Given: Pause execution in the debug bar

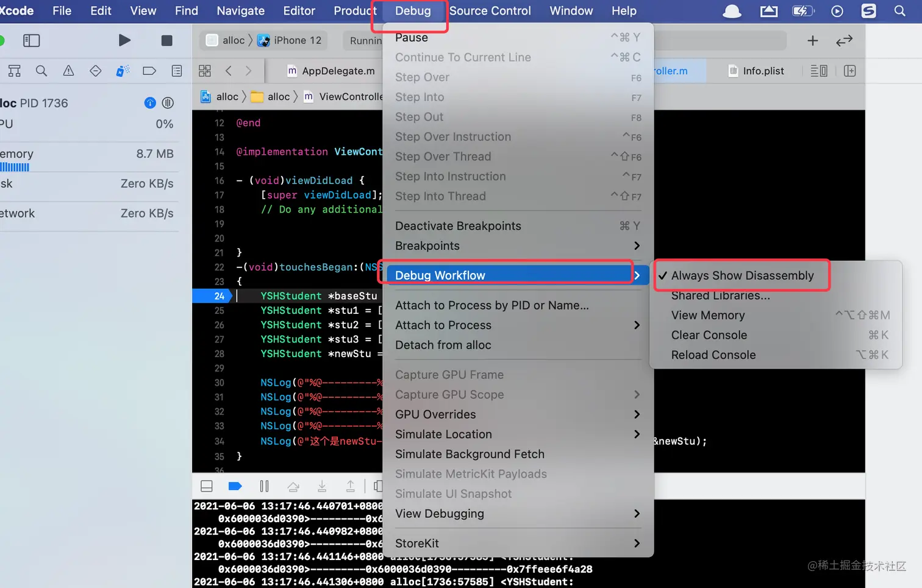Looking at the screenshot, I should tap(264, 486).
